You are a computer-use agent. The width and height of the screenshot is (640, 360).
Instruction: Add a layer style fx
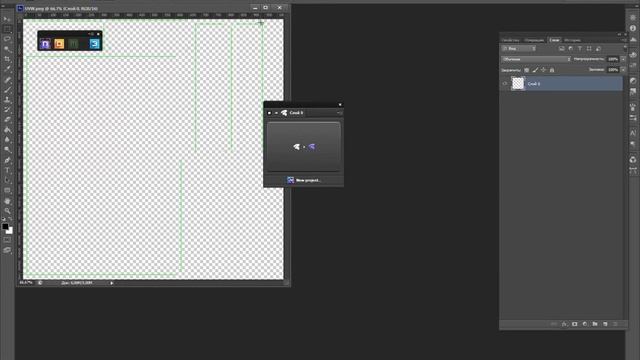click(x=564, y=324)
